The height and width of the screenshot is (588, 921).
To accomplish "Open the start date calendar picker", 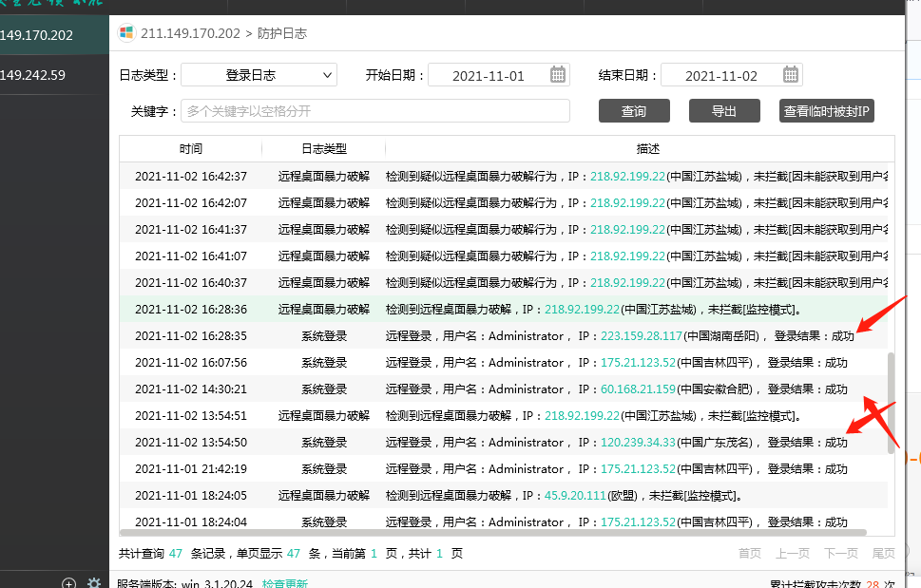I will [x=557, y=74].
